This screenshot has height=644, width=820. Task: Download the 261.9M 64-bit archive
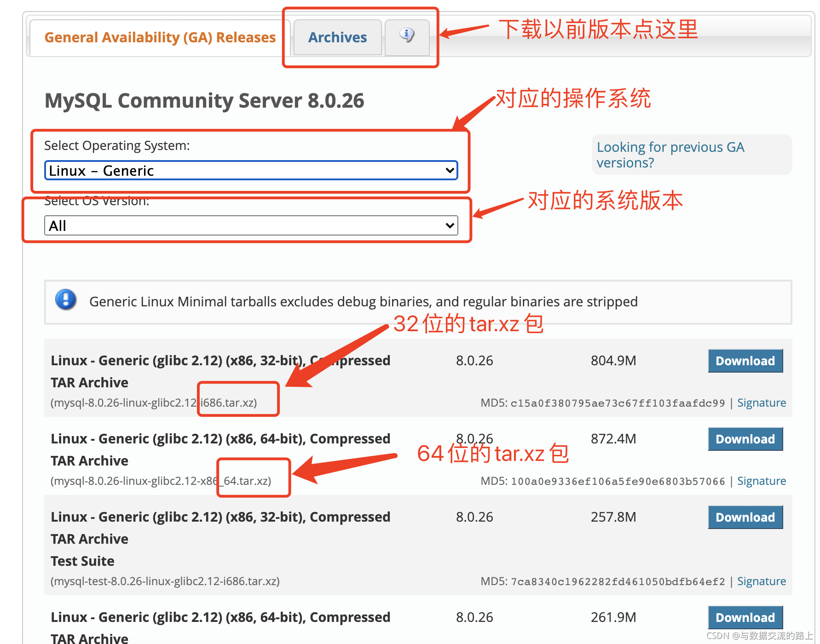[745, 617]
